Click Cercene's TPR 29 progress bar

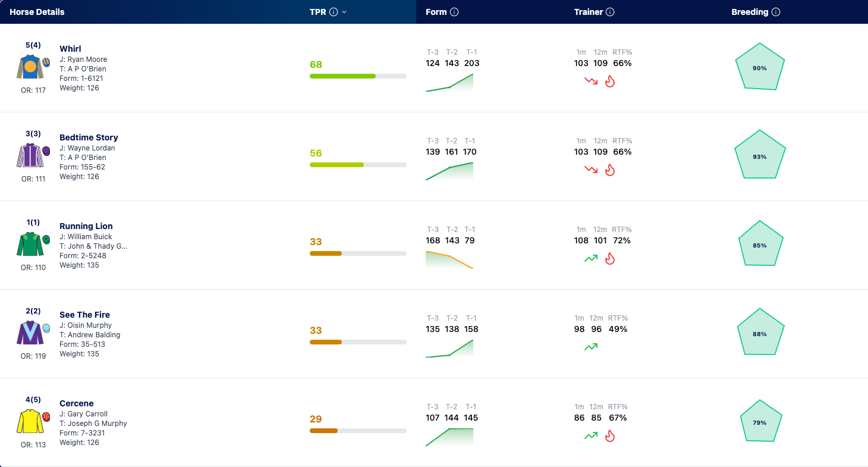[358, 431]
